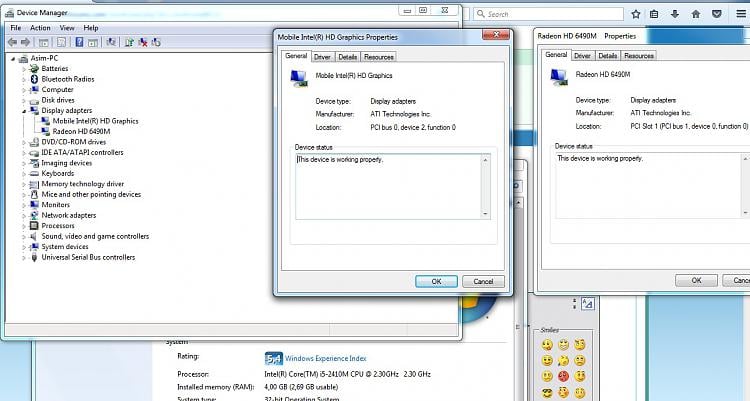The image size is (750, 401).
Task: Expand the Batteries node
Action: 24,69
